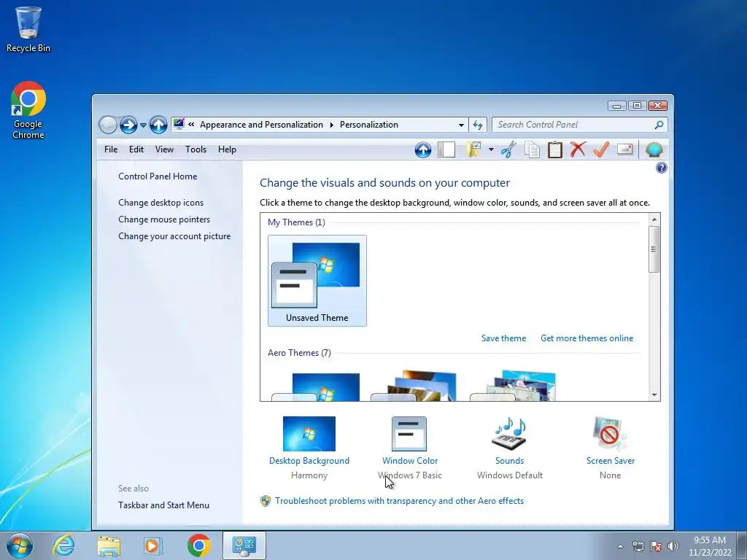Select the Unsaved Theme thumbnail

317,281
